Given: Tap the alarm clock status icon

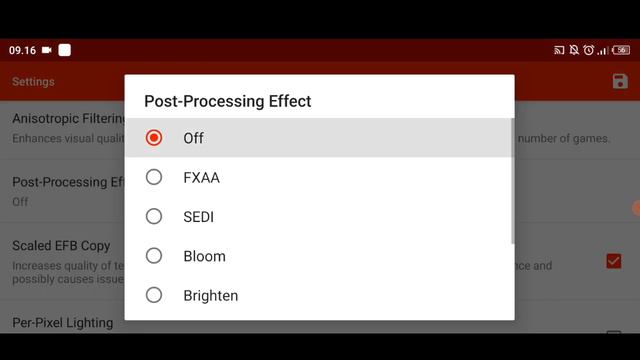Looking at the screenshot, I should [x=589, y=50].
